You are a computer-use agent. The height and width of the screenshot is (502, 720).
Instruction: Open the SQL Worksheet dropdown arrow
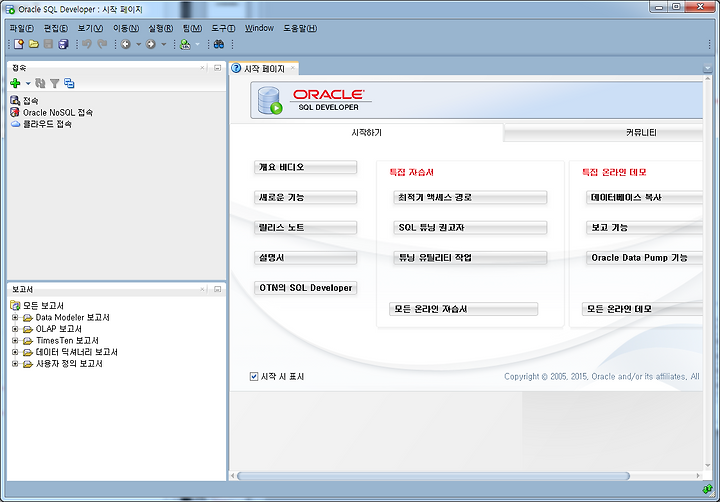197,45
